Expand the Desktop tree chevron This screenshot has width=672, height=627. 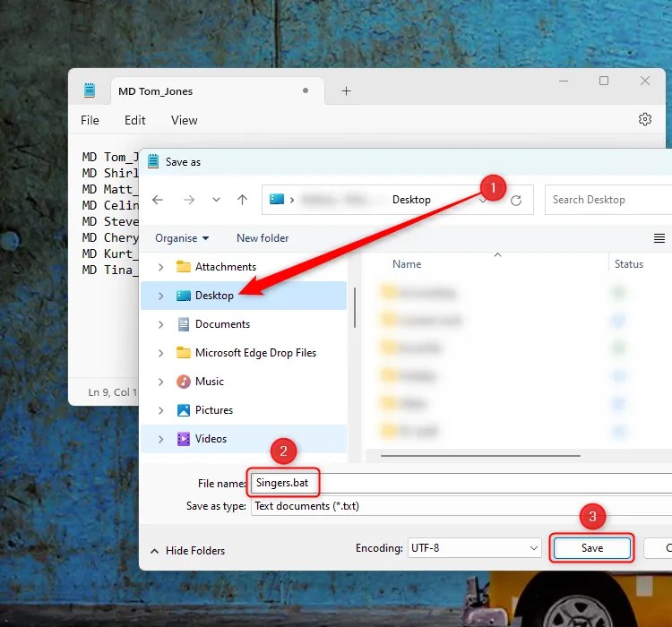tap(160, 296)
